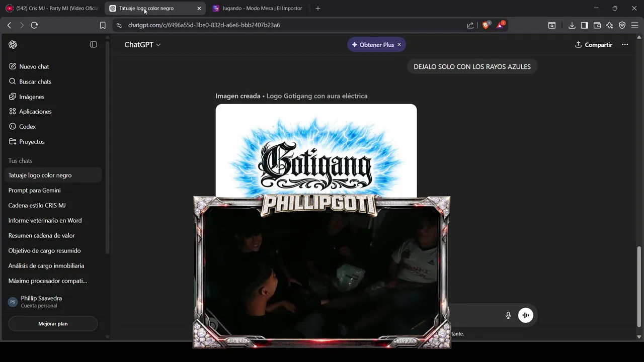Click the Mejorar plan button
The width and height of the screenshot is (644, 362).
[x=53, y=324]
